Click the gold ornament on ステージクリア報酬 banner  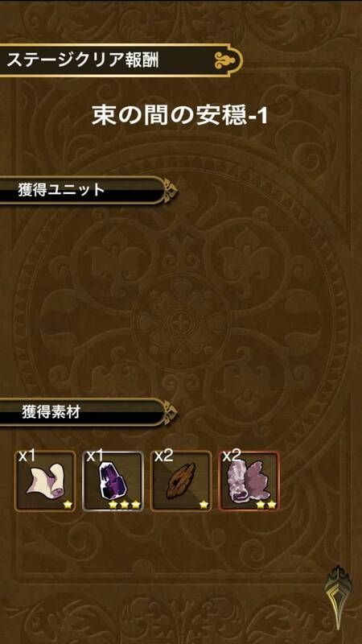point(226,61)
